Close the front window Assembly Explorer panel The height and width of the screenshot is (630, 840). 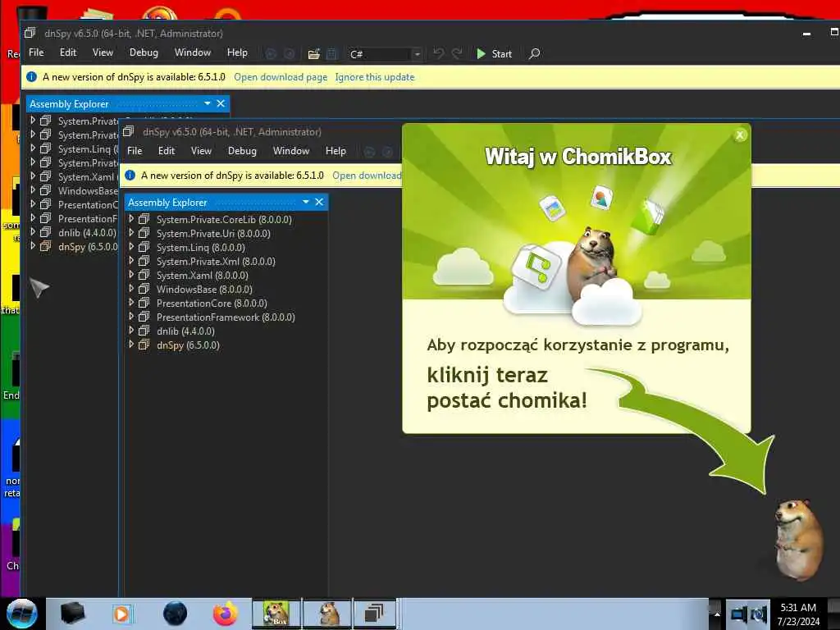tap(319, 202)
